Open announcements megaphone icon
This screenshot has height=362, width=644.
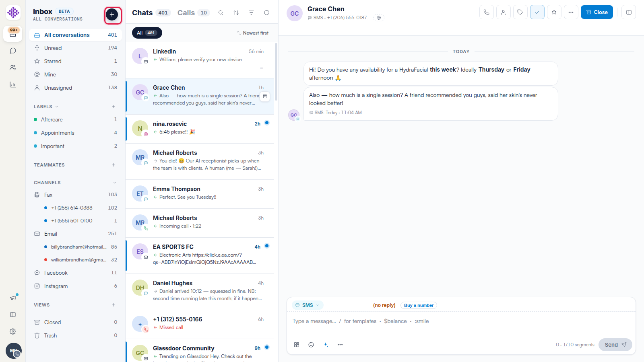coord(13,298)
